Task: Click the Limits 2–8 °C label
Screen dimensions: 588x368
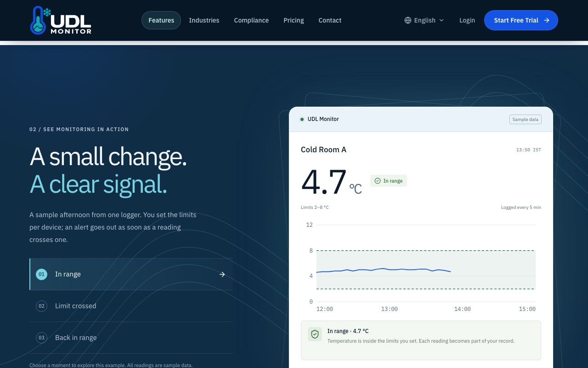Action: coord(315,207)
